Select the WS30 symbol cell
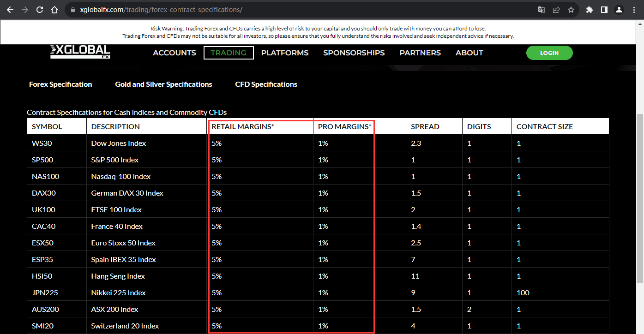 (x=57, y=143)
